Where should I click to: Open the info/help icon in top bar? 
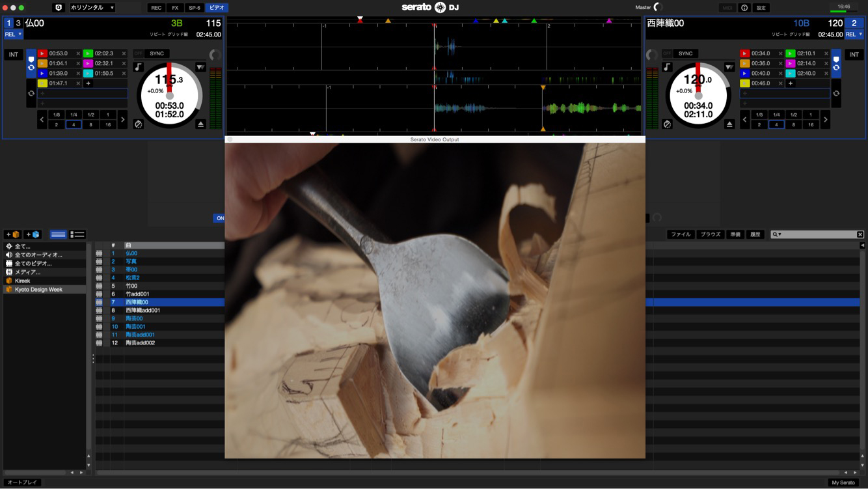click(x=744, y=8)
